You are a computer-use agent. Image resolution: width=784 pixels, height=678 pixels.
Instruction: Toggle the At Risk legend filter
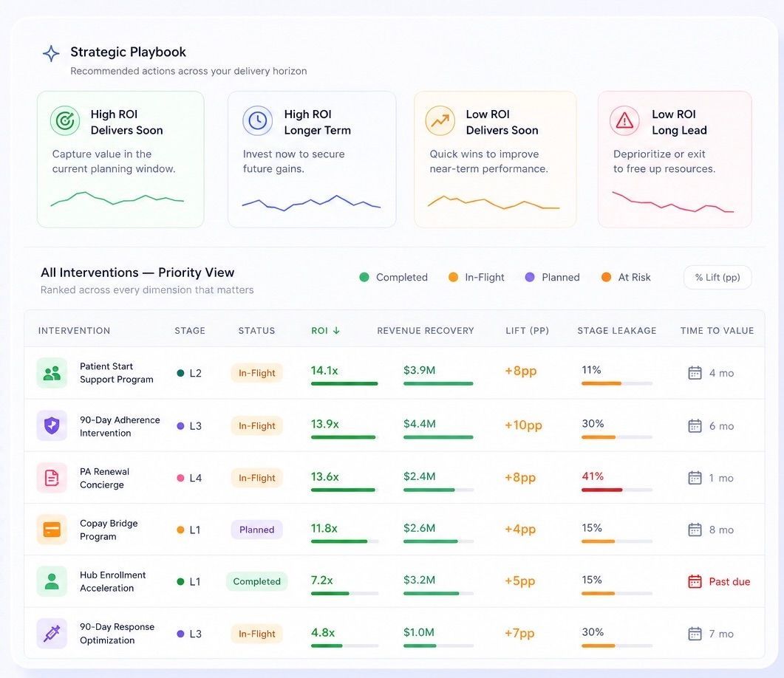[625, 277]
